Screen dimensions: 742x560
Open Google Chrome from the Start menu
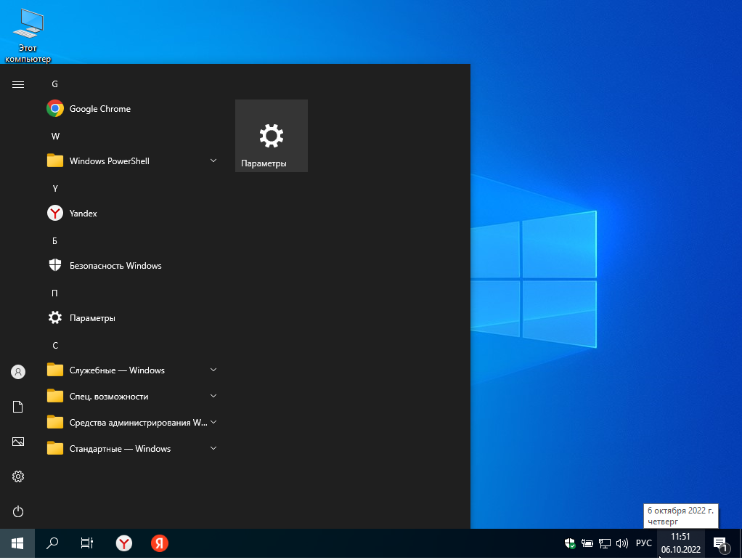pyautogui.click(x=99, y=109)
